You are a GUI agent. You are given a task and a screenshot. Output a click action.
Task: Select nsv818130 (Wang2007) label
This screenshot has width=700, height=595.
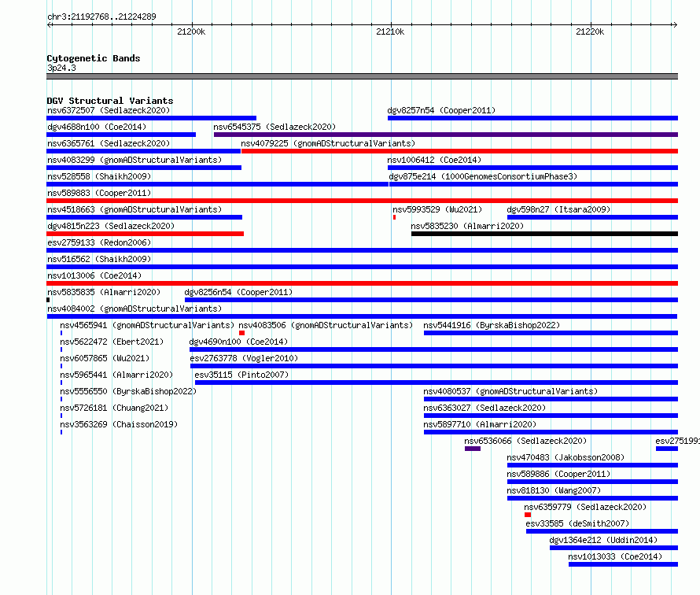click(x=554, y=490)
